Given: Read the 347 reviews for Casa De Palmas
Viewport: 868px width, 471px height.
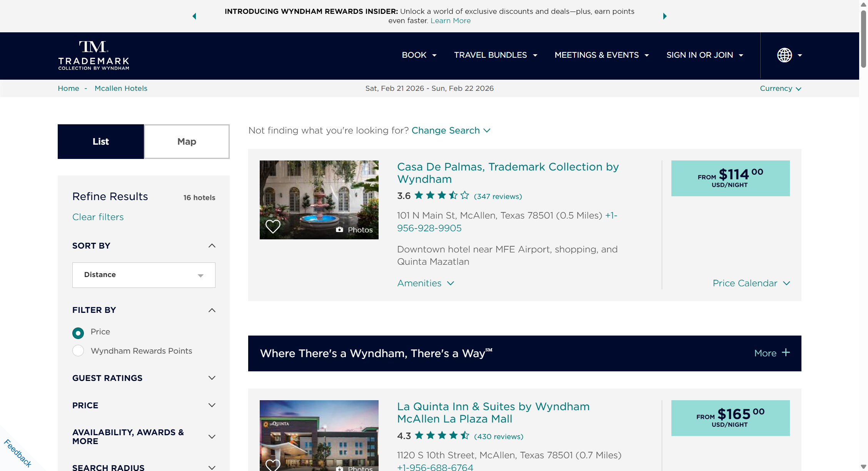Looking at the screenshot, I should (x=498, y=196).
